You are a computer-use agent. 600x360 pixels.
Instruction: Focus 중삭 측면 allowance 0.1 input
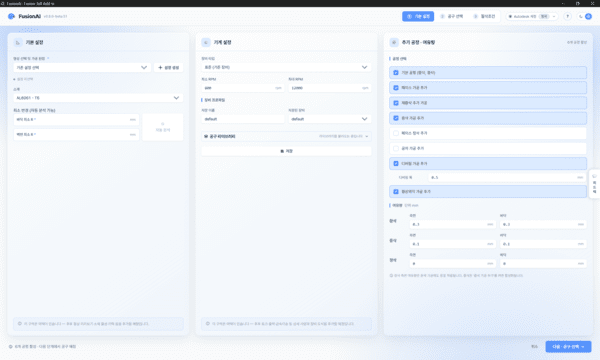pyautogui.click(x=453, y=244)
